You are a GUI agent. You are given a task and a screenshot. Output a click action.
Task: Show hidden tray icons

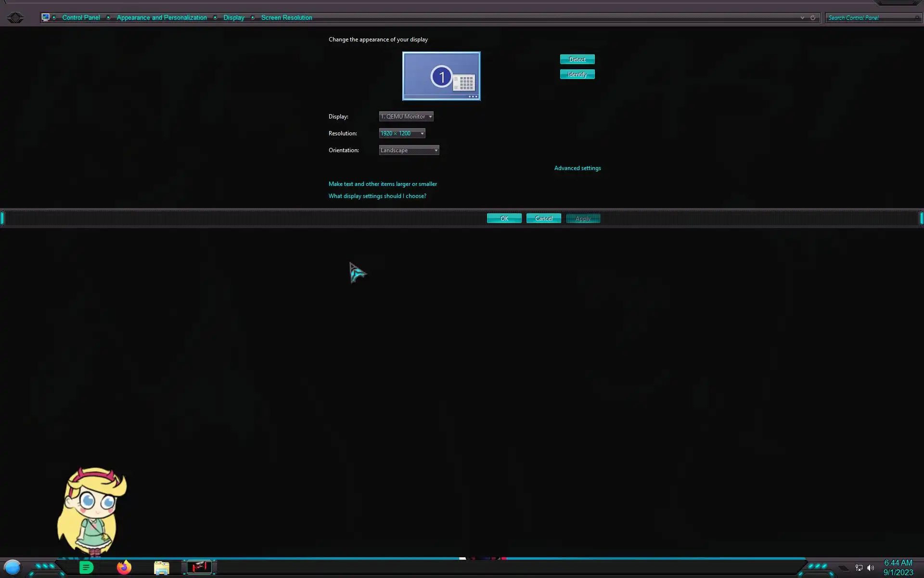(844, 568)
